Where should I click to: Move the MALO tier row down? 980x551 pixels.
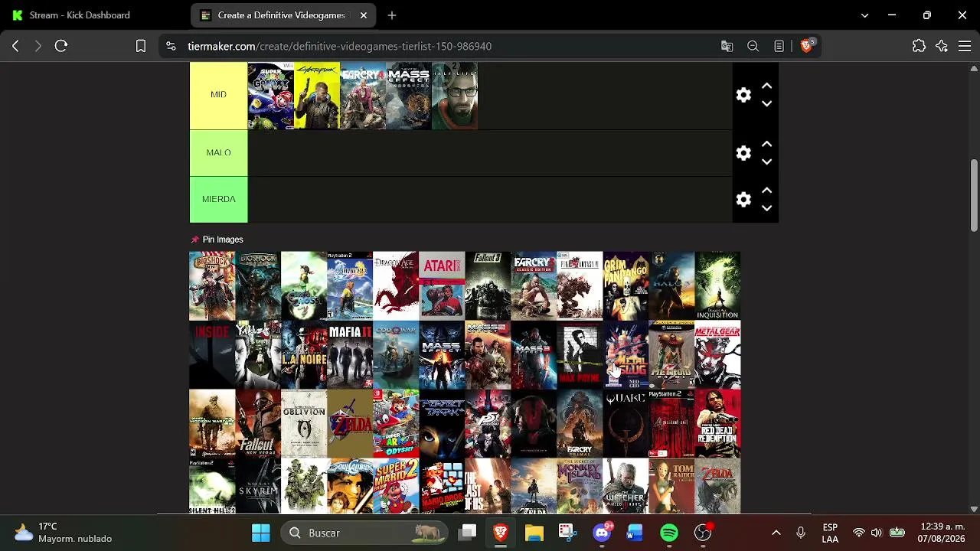(766, 162)
